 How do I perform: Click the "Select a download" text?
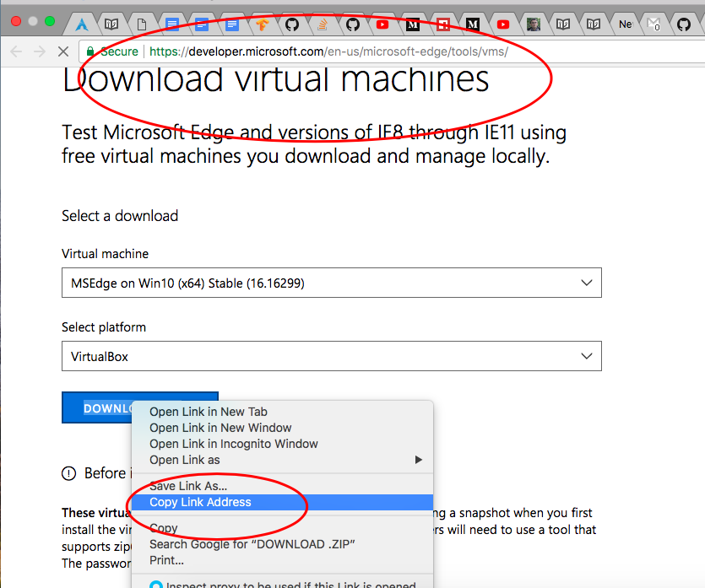point(120,216)
